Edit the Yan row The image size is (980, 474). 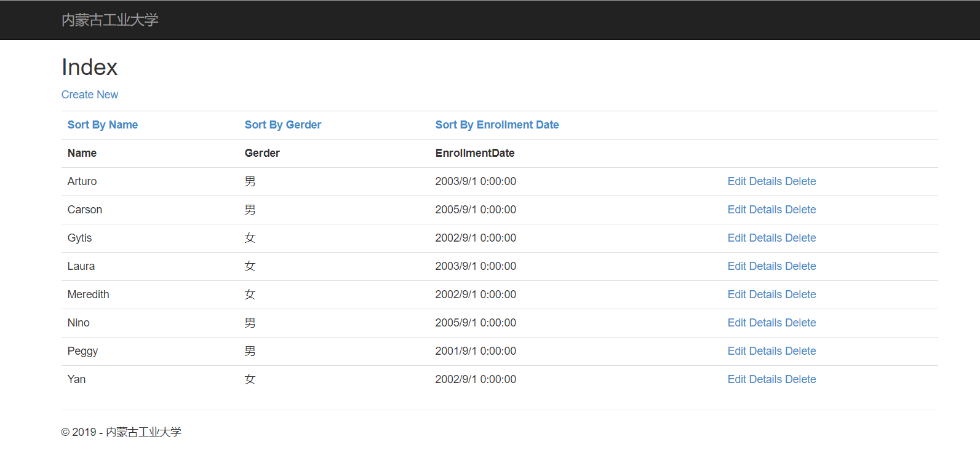(736, 379)
